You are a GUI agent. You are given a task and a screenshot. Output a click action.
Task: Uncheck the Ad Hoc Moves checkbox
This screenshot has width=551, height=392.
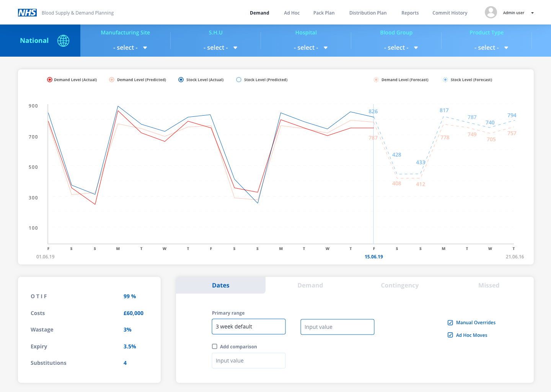click(450, 335)
